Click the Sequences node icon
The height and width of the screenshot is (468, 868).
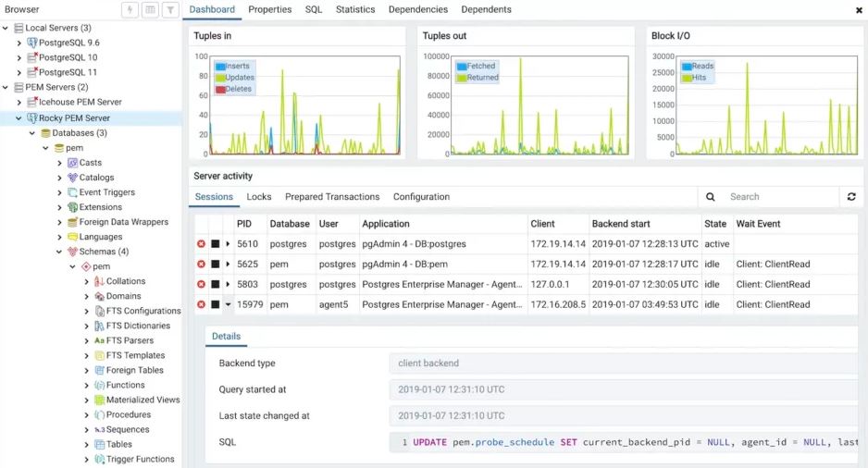coord(100,430)
